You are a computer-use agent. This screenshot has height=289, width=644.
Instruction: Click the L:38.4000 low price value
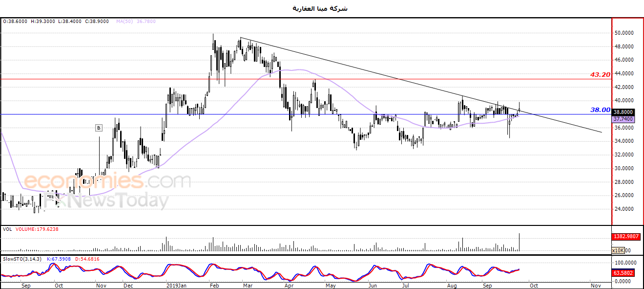click(71, 22)
